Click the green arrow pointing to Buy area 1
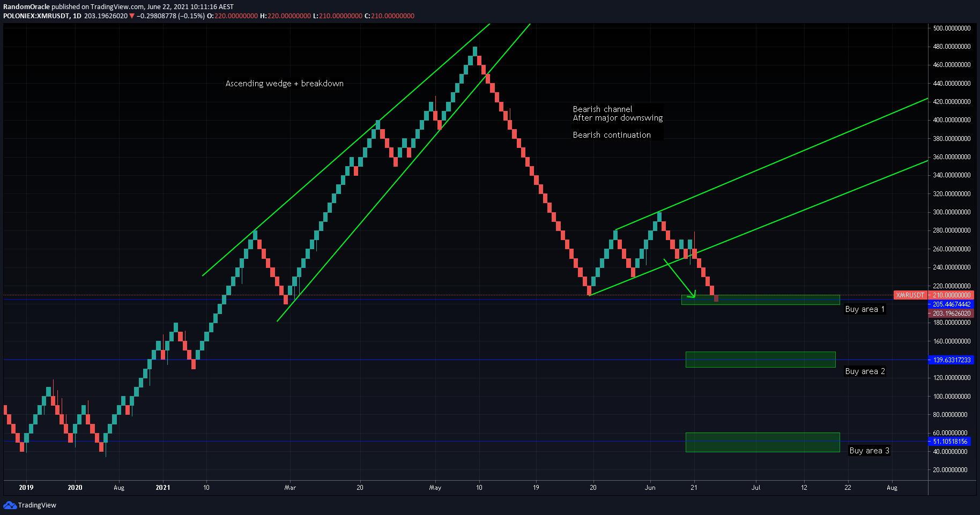The width and height of the screenshot is (980, 515). [680, 279]
